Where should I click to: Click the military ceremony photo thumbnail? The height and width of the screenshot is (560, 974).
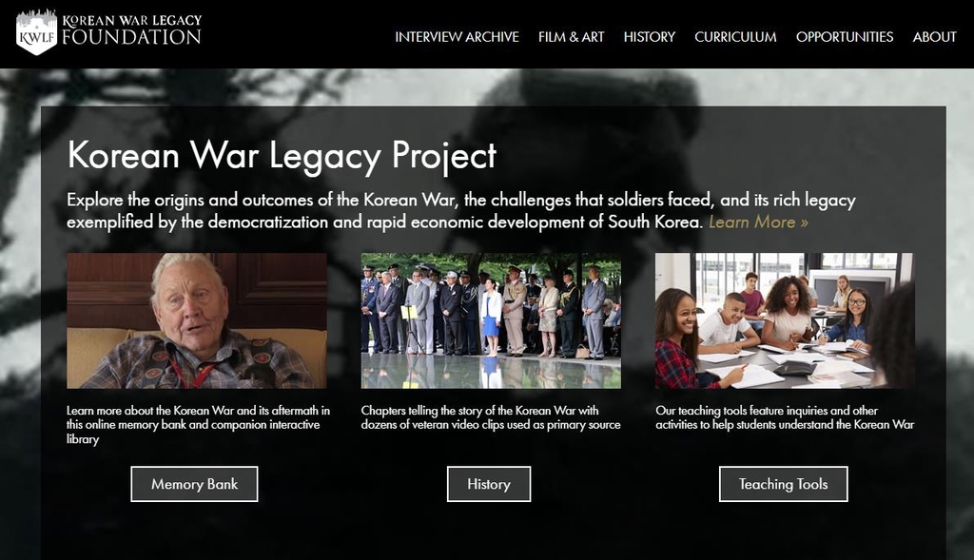[x=491, y=320]
